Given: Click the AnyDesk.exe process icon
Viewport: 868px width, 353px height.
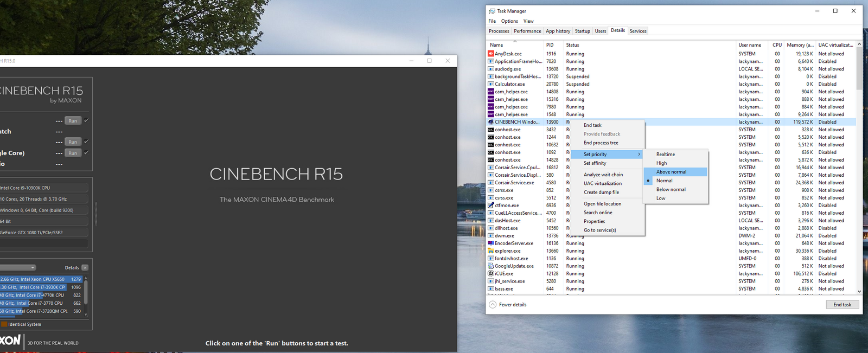Looking at the screenshot, I should (491, 54).
